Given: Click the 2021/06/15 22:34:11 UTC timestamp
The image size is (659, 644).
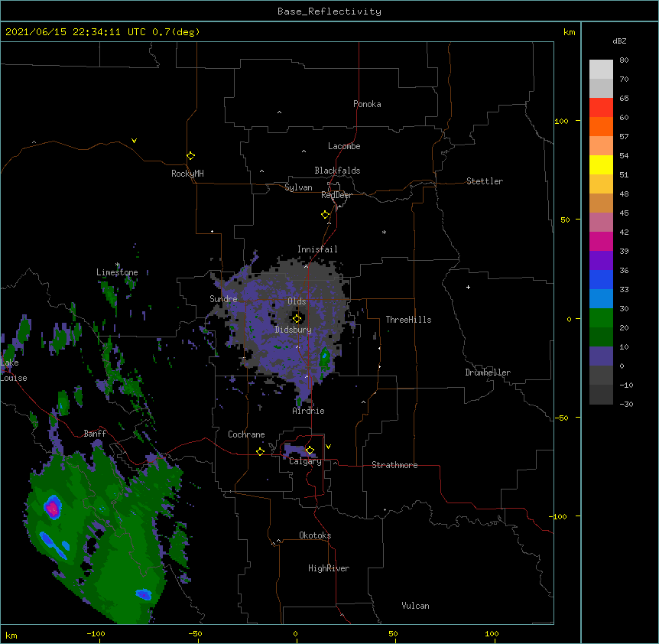Looking at the screenshot, I should click(x=75, y=32).
